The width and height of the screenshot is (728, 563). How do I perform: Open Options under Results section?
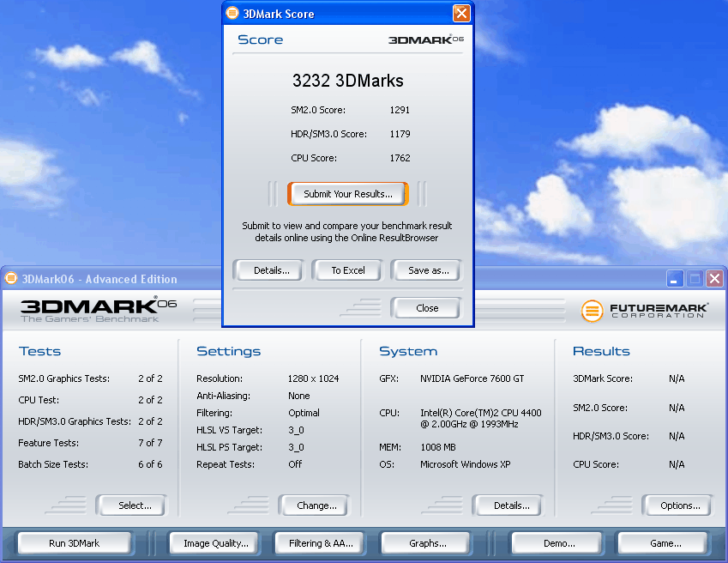click(x=680, y=505)
